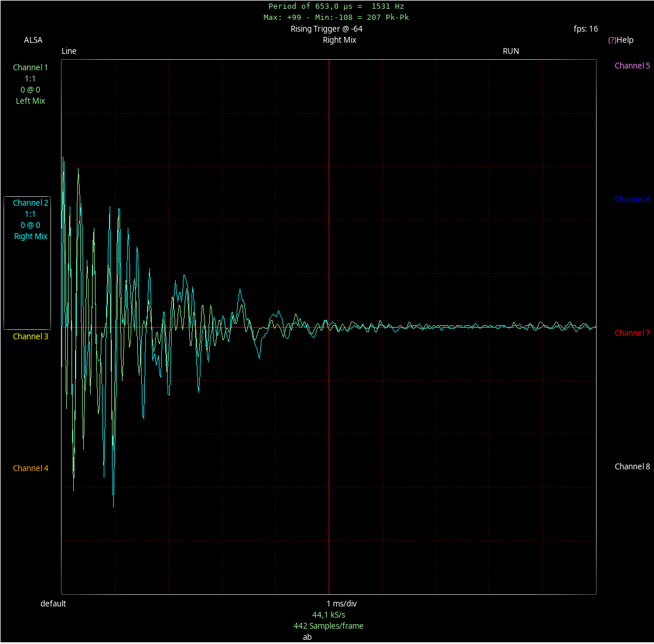Click the Line input label
This screenshot has width=654, height=644.
(69, 51)
